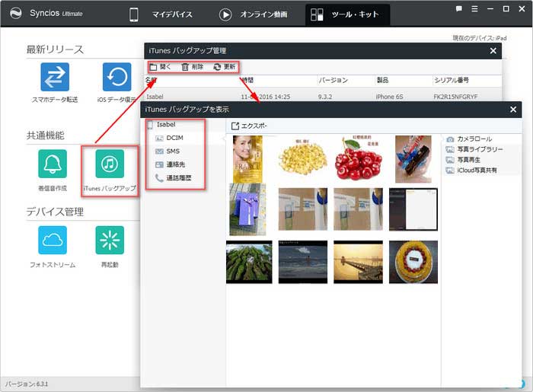Click the 製品 column header

[382, 80]
